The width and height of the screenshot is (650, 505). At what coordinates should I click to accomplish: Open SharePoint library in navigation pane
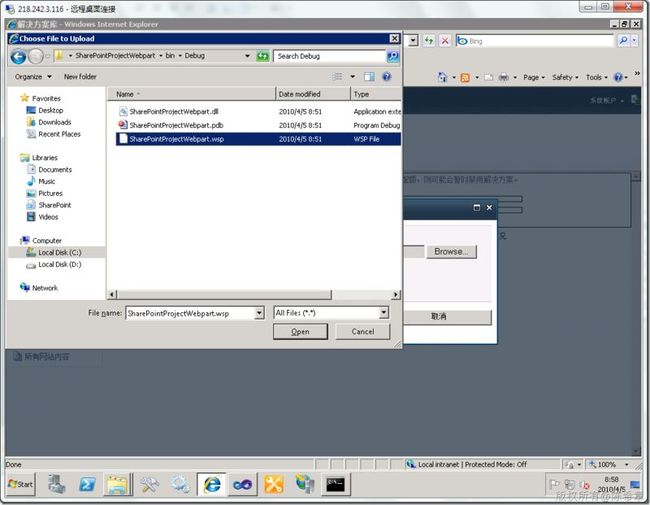pyautogui.click(x=49, y=205)
